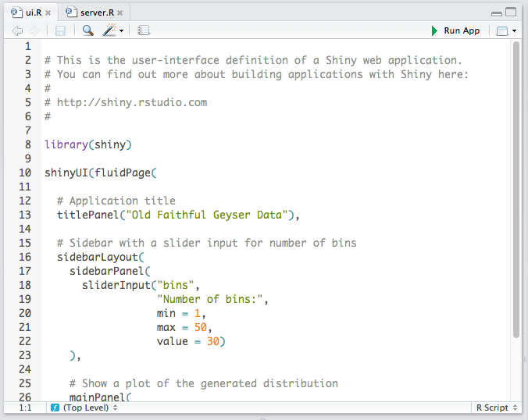Click the word library on line 8
The image size is (528, 420).
(x=66, y=144)
